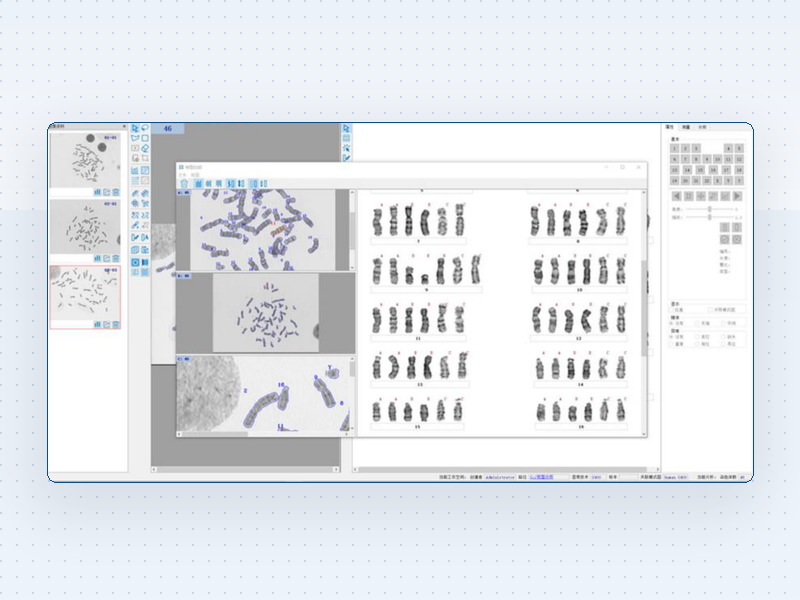Click the checkmark confirm button in right panel
Screen dimensions: 800x600
tap(724, 239)
